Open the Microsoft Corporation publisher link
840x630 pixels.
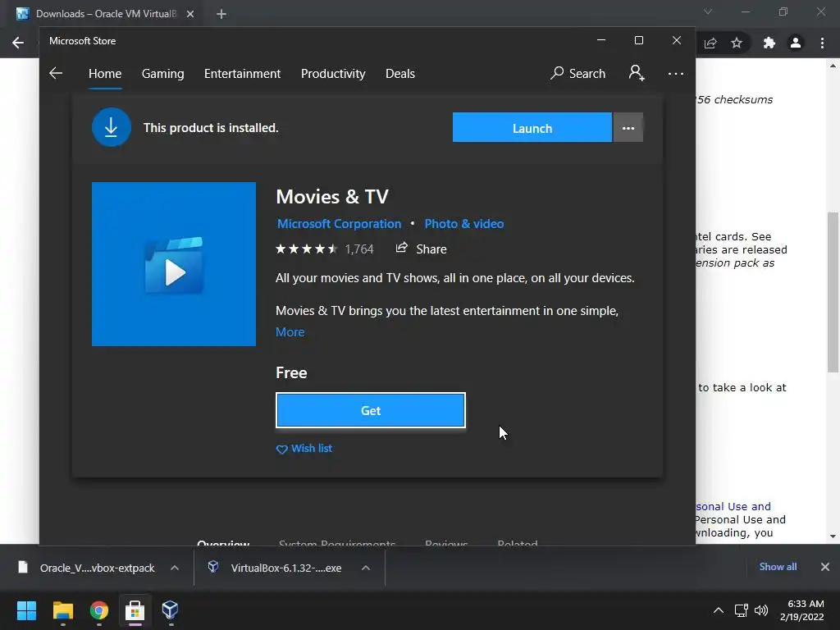coord(339,223)
